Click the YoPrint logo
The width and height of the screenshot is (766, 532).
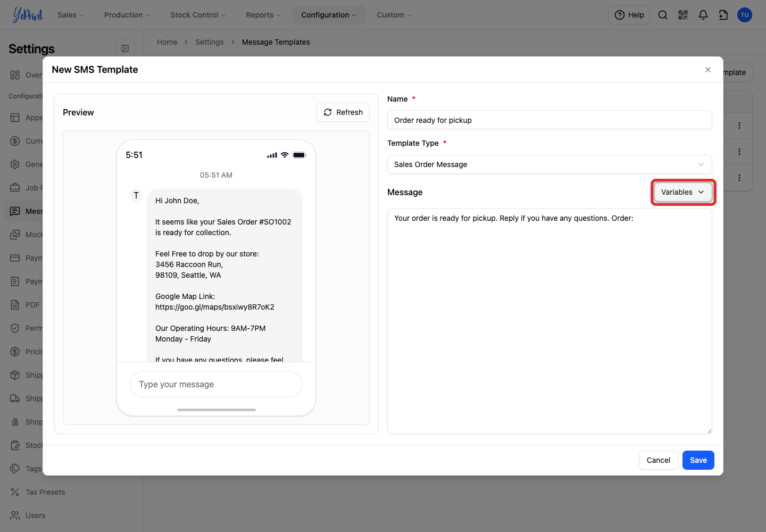28,15
